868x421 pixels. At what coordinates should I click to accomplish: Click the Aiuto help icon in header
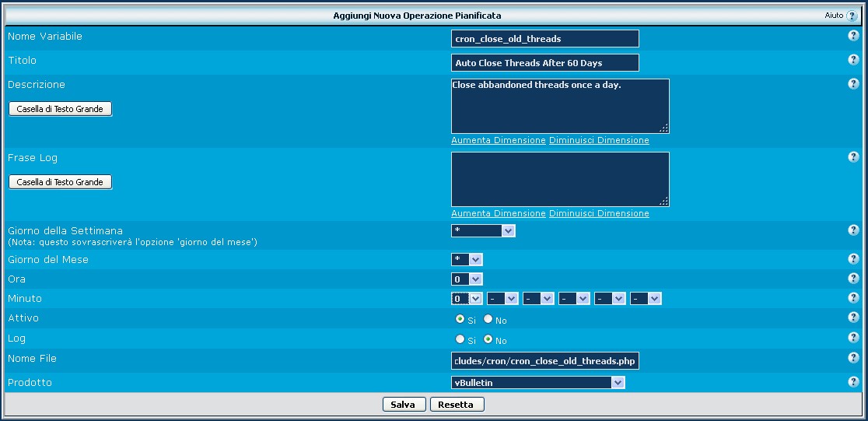click(x=852, y=16)
